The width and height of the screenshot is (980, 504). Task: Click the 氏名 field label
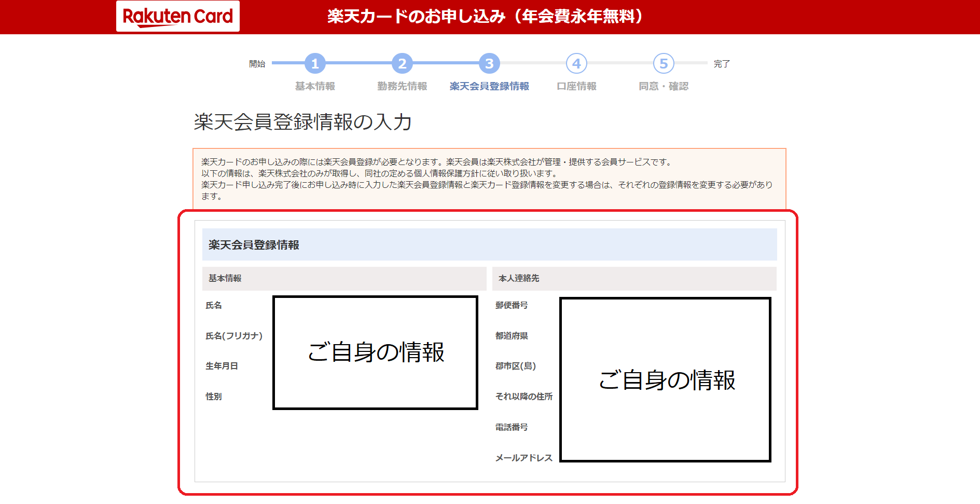tap(214, 305)
